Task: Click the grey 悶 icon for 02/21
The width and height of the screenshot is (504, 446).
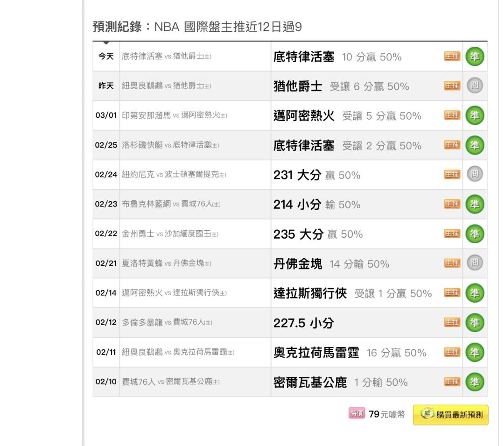Action: click(x=475, y=263)
